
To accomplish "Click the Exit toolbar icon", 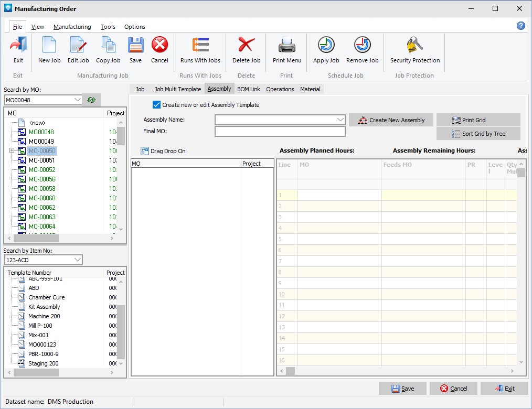I will pyautogui.click(x=18, y=45).
